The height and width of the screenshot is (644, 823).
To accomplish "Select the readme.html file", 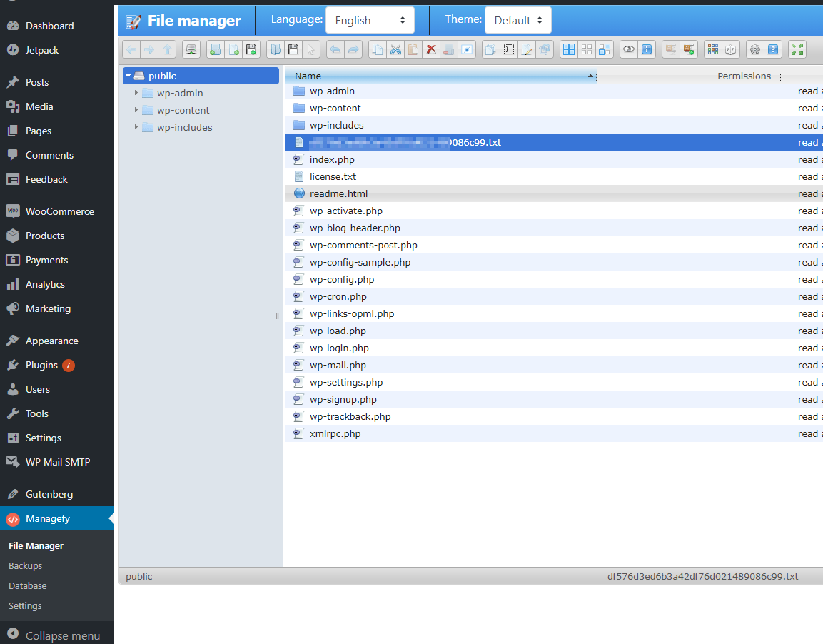I will [554, 193].
